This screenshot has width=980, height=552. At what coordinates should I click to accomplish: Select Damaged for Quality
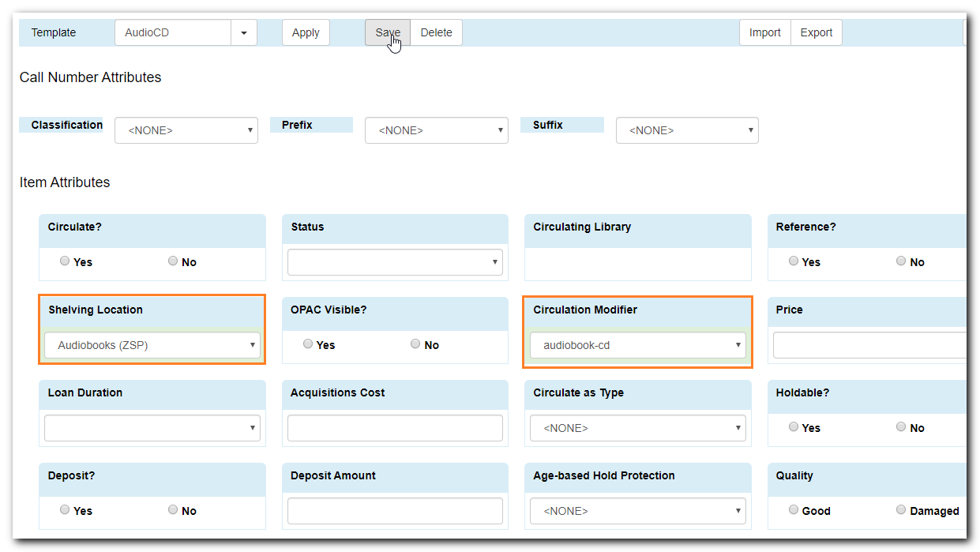tap(901, 510)
